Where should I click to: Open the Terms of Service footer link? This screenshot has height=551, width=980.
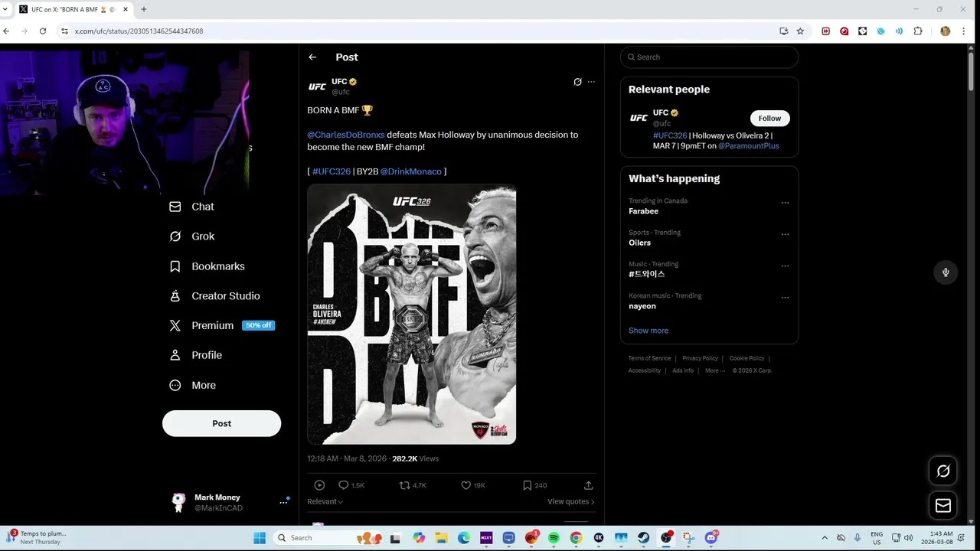649,358
